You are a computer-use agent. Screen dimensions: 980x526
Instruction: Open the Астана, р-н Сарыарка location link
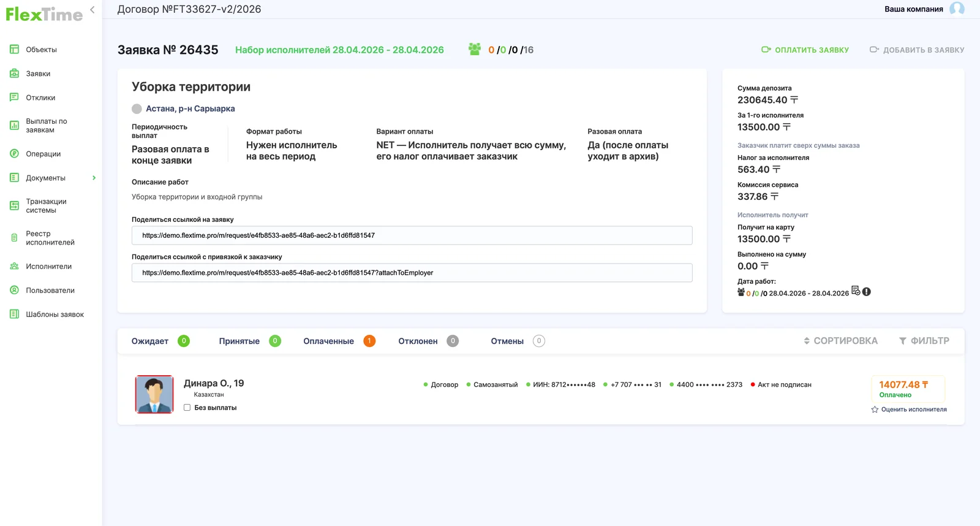point(190,109)
